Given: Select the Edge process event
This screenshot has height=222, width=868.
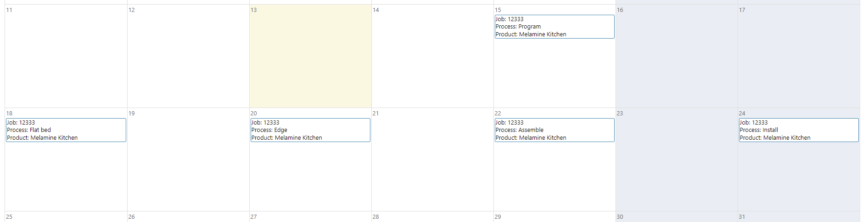Looking at the screenshot, I should click(x=310, y=130).
